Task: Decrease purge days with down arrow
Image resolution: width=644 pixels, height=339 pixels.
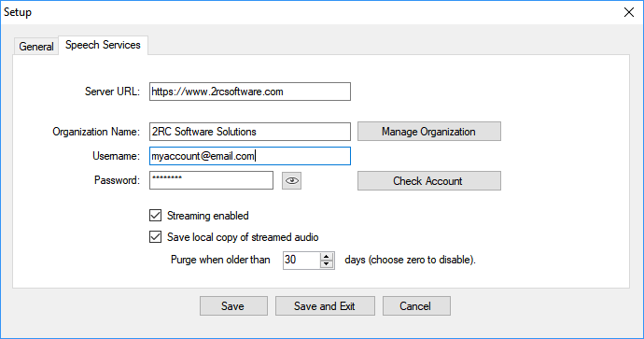Action: tap(327, 263)
